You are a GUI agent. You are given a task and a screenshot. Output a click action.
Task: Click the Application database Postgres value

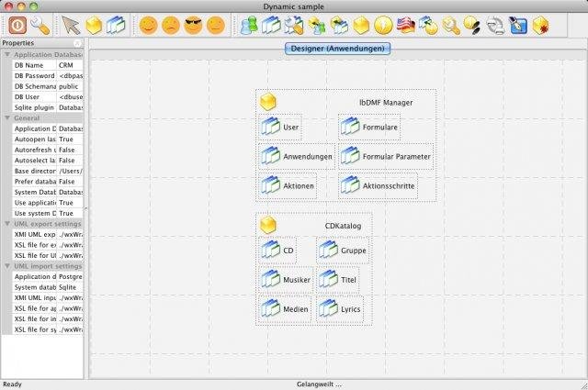(x=70, y=276)
